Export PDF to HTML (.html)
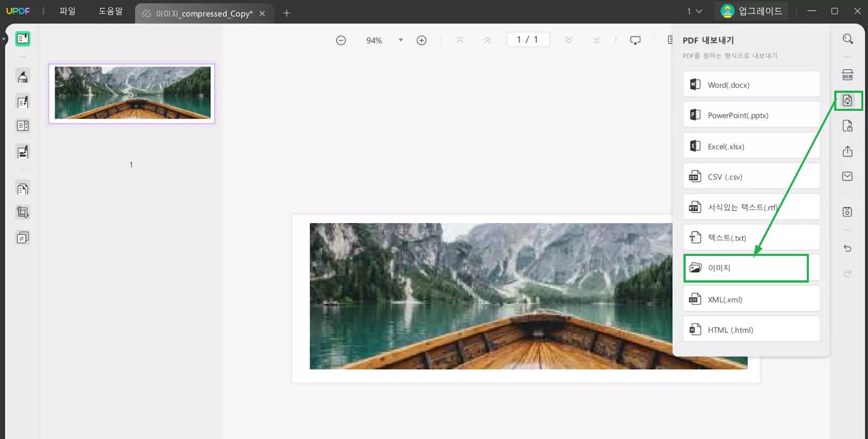868x439 pixels. [751, 329]
